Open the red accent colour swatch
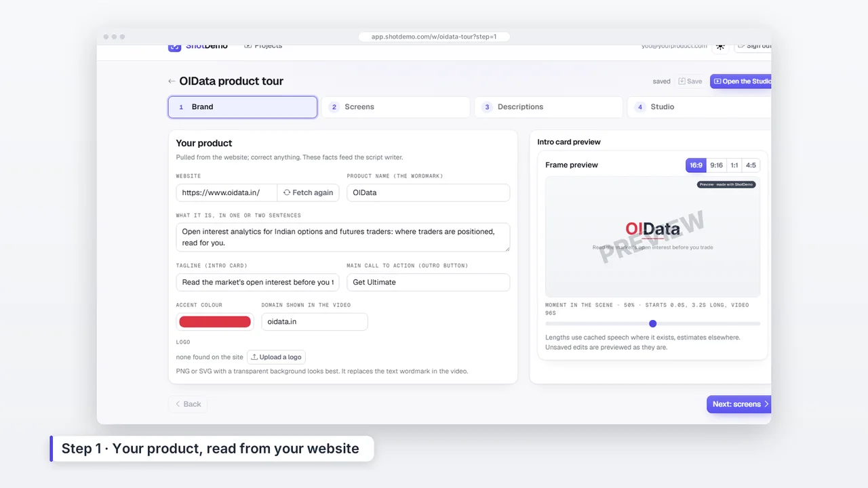The width and height of the screenshot is (868, 488). pyautogui.click(x=215, y=322)
